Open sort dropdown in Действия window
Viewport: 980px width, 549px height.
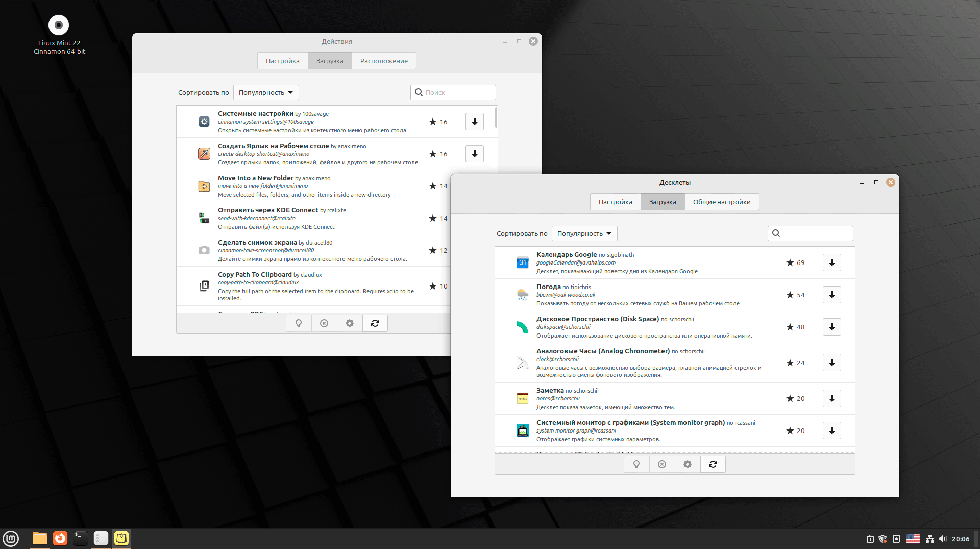coord(266,92)
